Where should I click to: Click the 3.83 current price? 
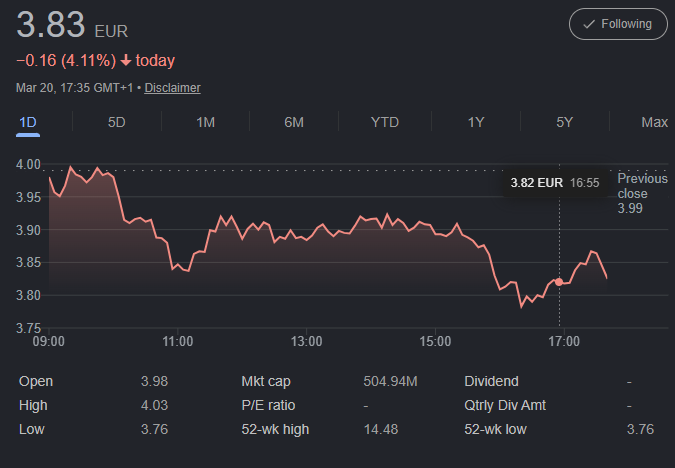coord(51,25)
